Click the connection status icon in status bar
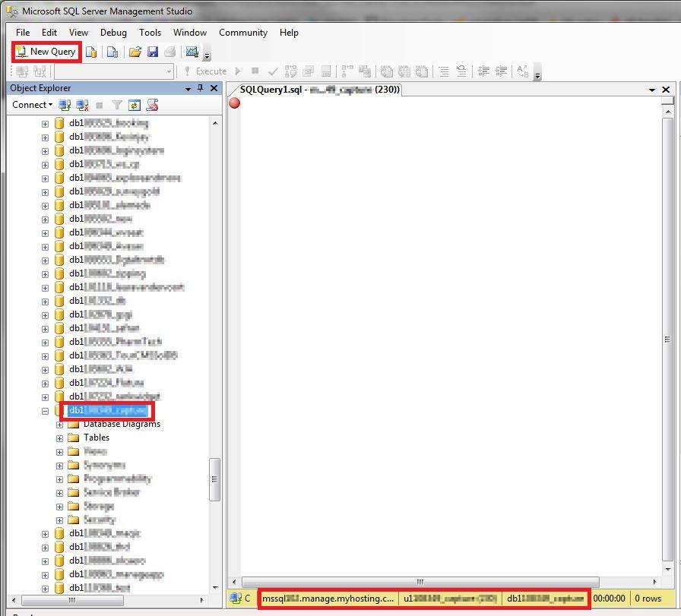The image size is (681, 616). pos(236,599)
